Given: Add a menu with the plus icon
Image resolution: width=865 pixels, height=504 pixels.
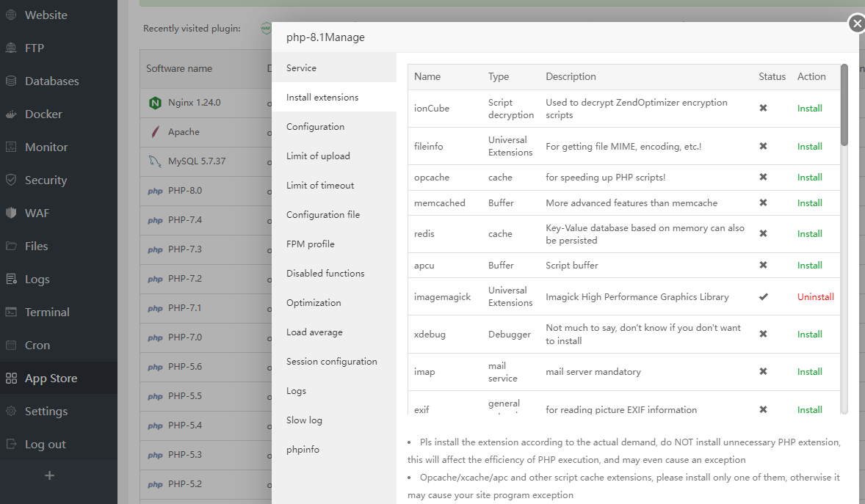Looking at the screenshot, I should click(49, 475).
